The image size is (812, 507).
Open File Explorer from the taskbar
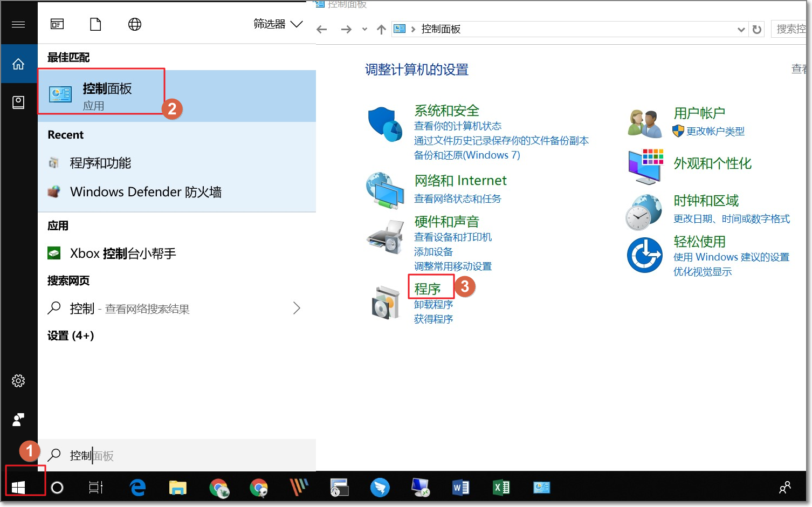[177, 488]
